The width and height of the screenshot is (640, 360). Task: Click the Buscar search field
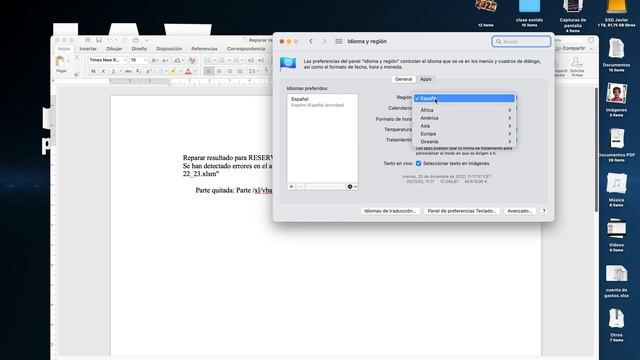click(x=521, y=42)
